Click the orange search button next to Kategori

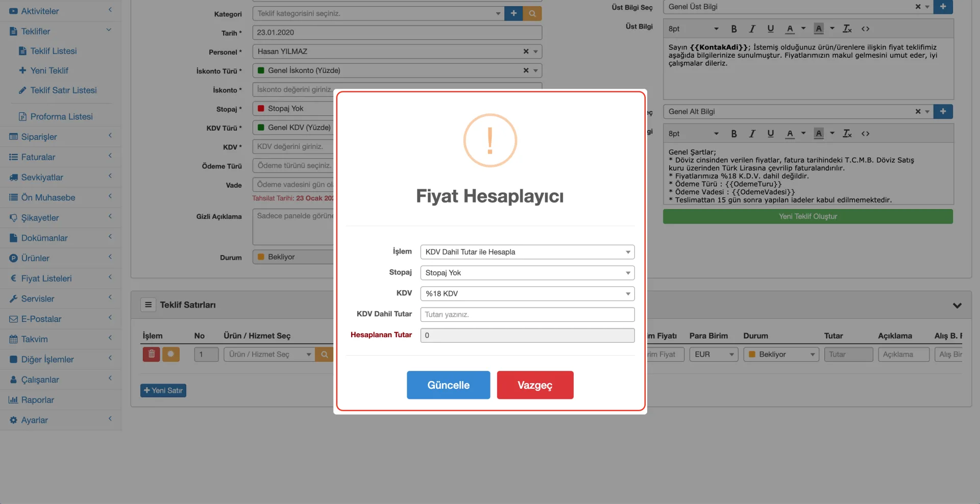click(x=532, y=13)
